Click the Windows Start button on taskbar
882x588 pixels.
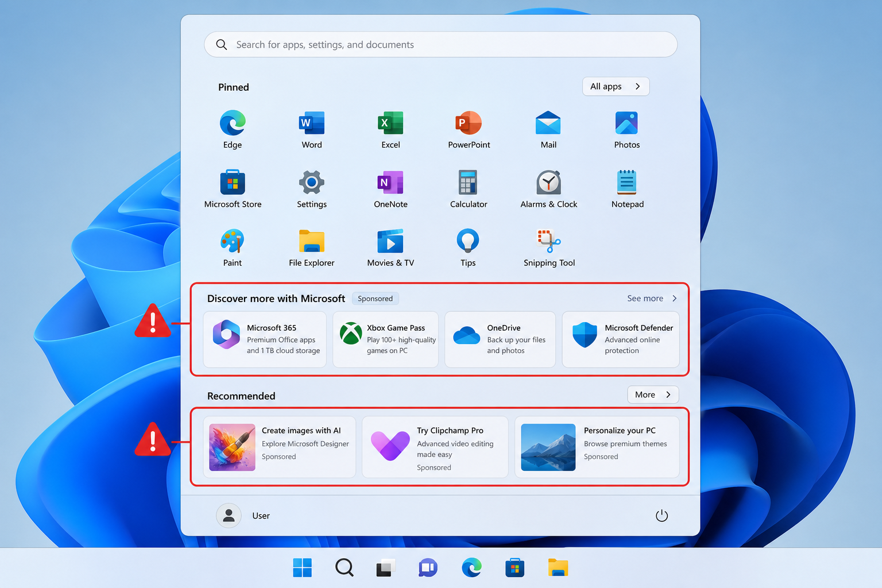(x=302, y=568)
